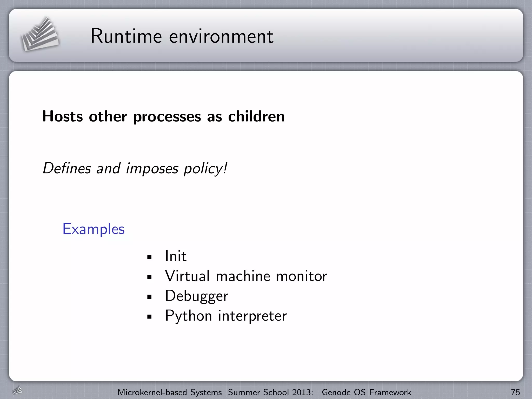Click the Summer School 2013 footer text
The image size is (532, 399).
click(x=270, y=392)
